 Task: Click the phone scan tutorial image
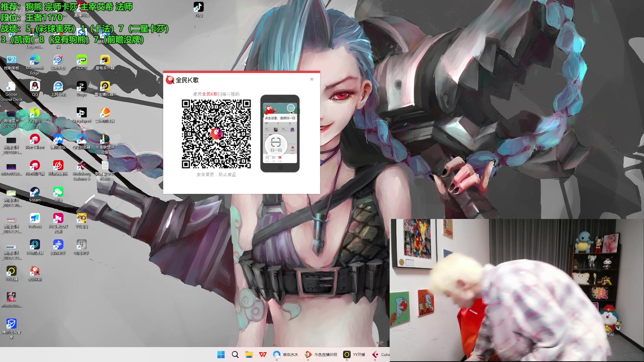coord(280,133)
